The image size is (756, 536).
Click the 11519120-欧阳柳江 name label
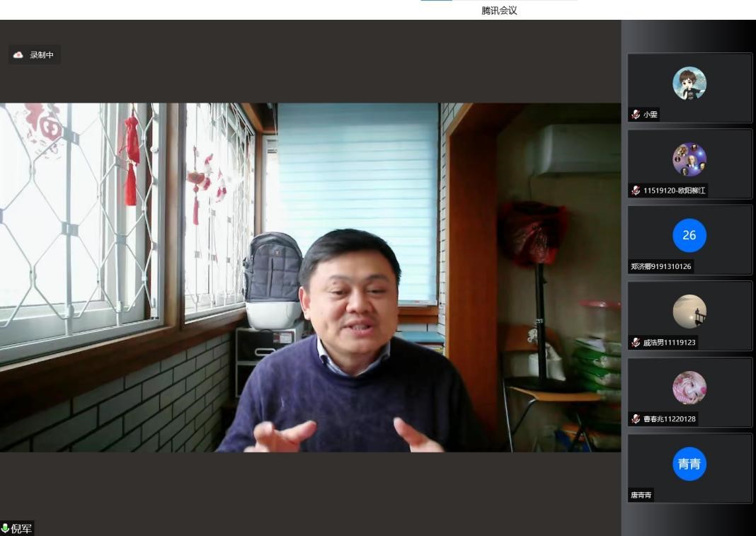674,190
